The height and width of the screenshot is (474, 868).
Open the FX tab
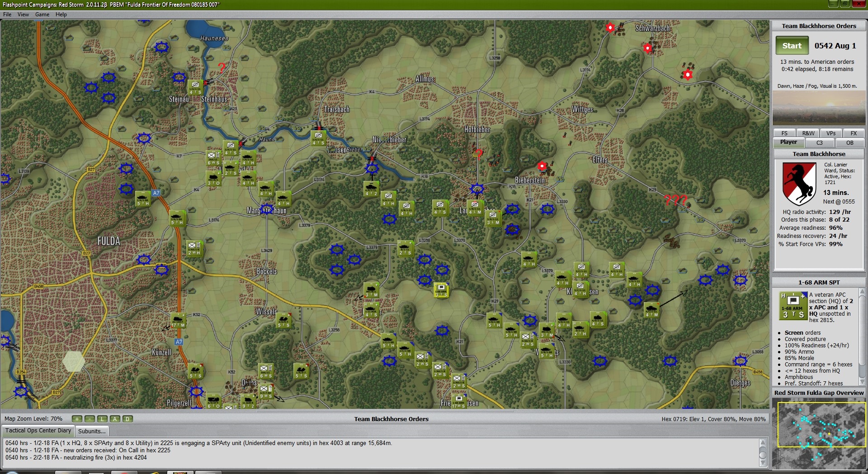click(854, 133)
